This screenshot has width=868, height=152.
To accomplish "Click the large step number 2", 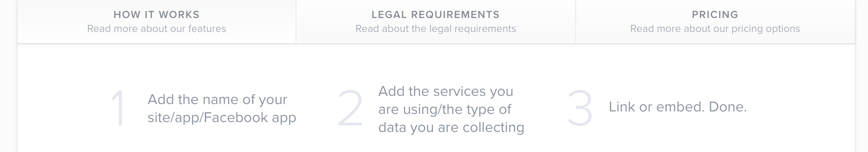I will (350, 108).
